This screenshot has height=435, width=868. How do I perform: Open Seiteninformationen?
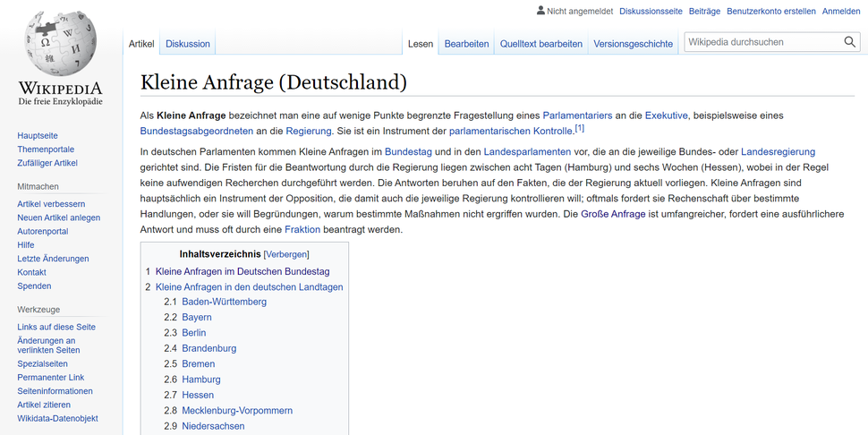pyautogui.click(x=55, y=391)
